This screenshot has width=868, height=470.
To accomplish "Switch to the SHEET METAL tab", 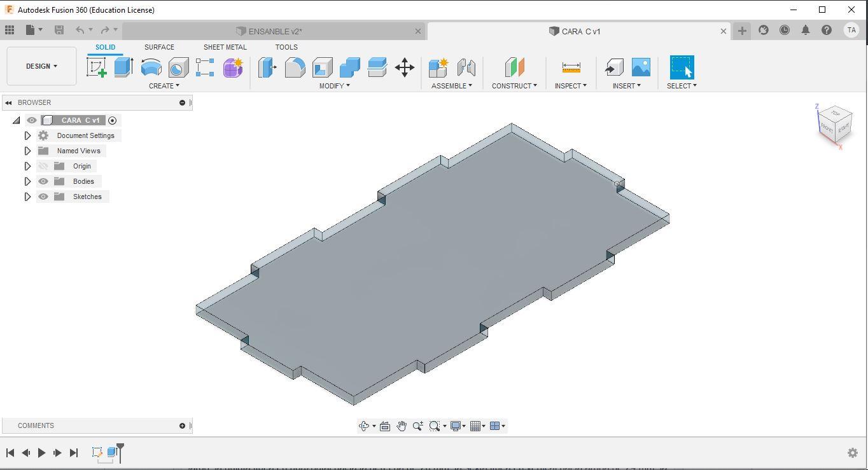I will (x=225, y=47).
